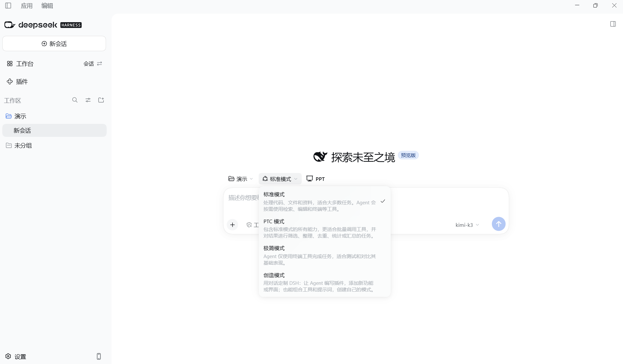Open the 编辑 menu
Image resolution: width=623 pixels, height=364 pixels.
47,6
